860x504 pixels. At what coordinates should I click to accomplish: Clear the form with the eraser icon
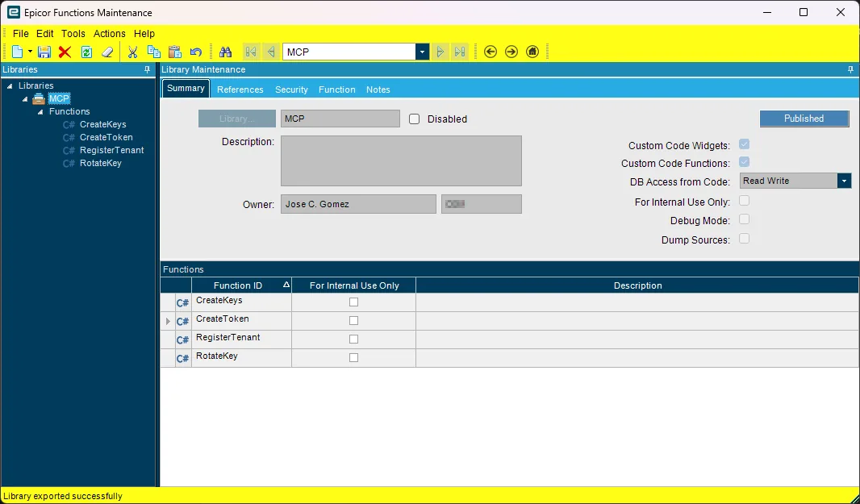(107, 52)
